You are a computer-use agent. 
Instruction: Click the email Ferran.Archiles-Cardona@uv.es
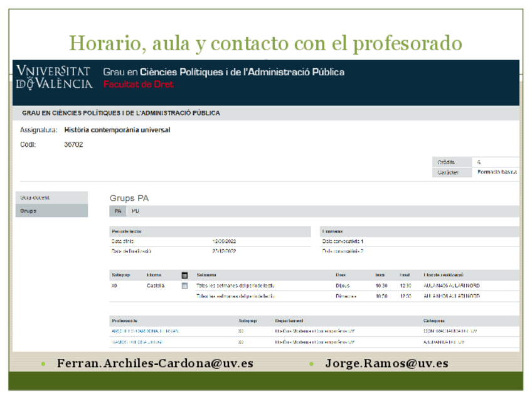[155, 363]
